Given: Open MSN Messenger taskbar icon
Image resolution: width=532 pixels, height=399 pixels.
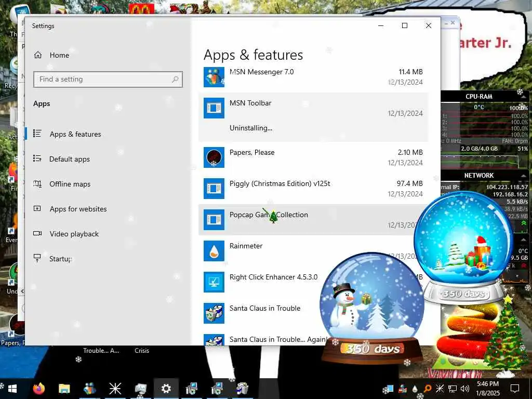Looking at the screenshot, I should coord(89,389).
